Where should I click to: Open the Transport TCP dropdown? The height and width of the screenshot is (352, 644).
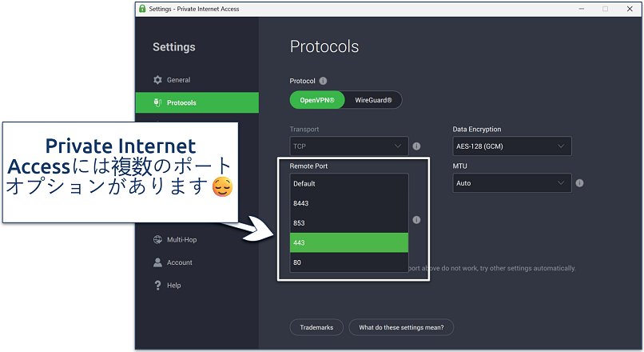349,147
